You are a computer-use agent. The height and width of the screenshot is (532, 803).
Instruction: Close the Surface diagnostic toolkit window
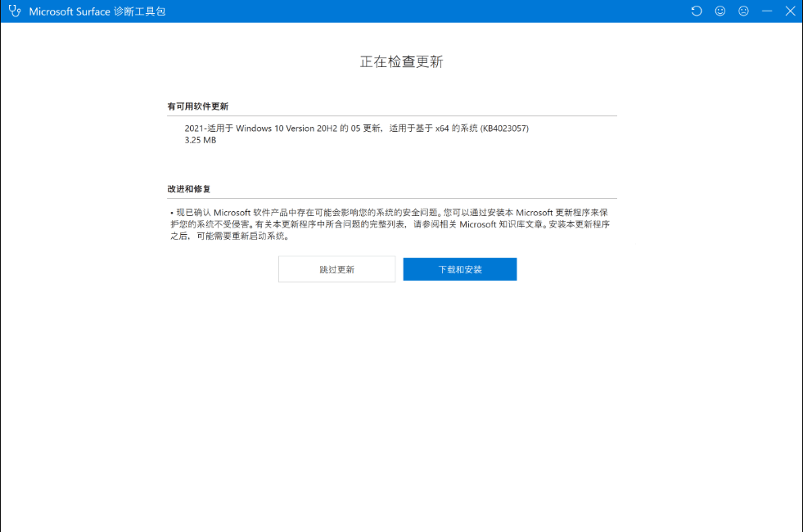(790, 11)
